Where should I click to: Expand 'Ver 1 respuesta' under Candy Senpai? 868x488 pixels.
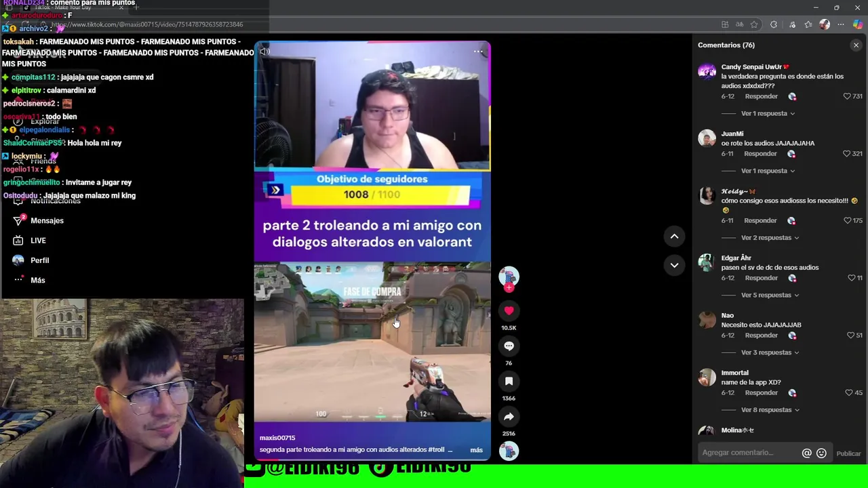pos(768,113)
